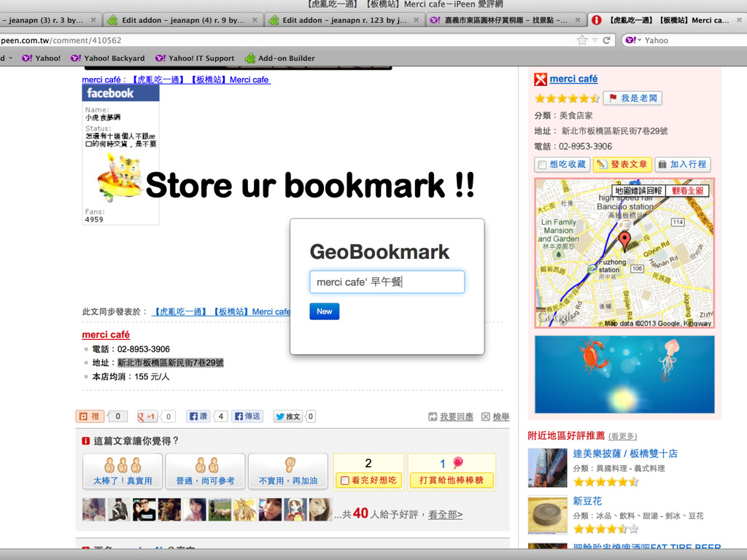Open the red merci café link above phone number

point(106,335)
